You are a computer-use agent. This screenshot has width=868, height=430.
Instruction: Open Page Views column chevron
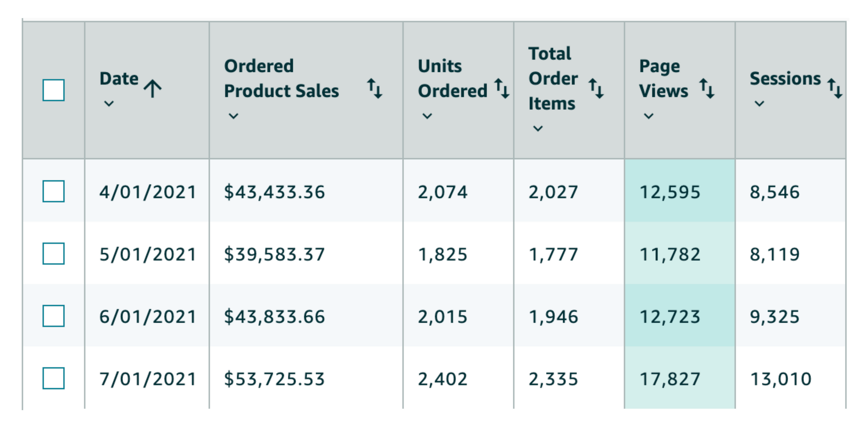(649, 116)
